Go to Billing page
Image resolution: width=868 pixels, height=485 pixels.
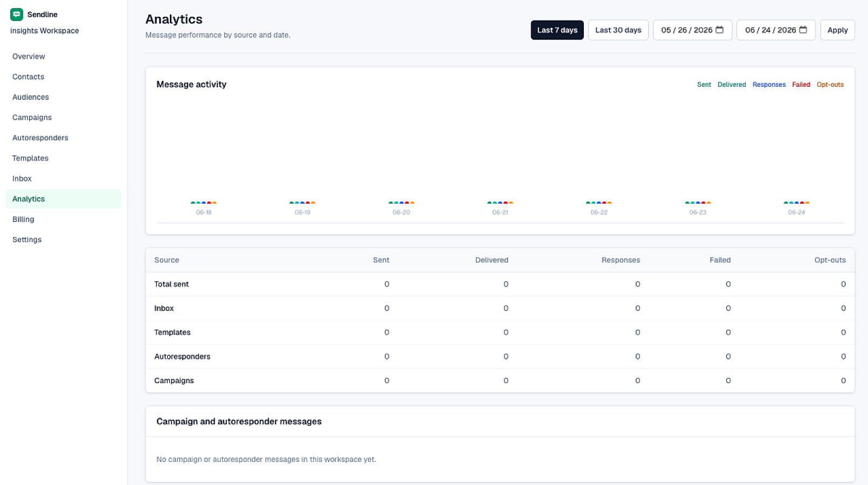tap(63, 219)
